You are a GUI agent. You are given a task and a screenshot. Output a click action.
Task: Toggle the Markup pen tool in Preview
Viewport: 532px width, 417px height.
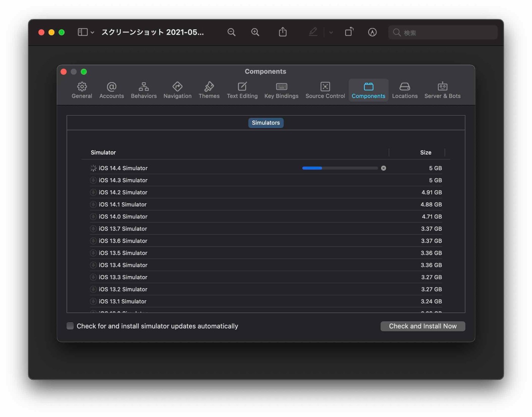313,32
